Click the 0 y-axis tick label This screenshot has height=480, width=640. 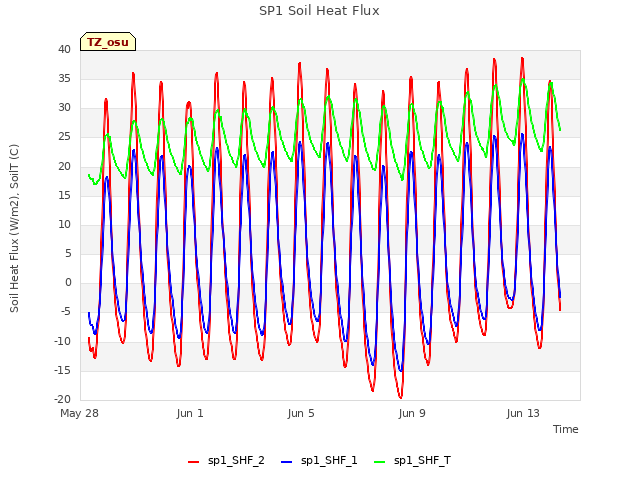coord(68,283)
